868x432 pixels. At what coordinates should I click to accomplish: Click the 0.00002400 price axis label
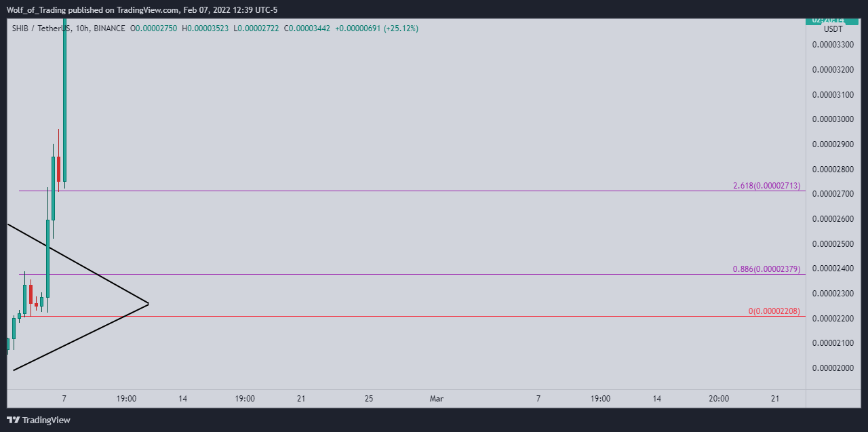coord(833,269)
